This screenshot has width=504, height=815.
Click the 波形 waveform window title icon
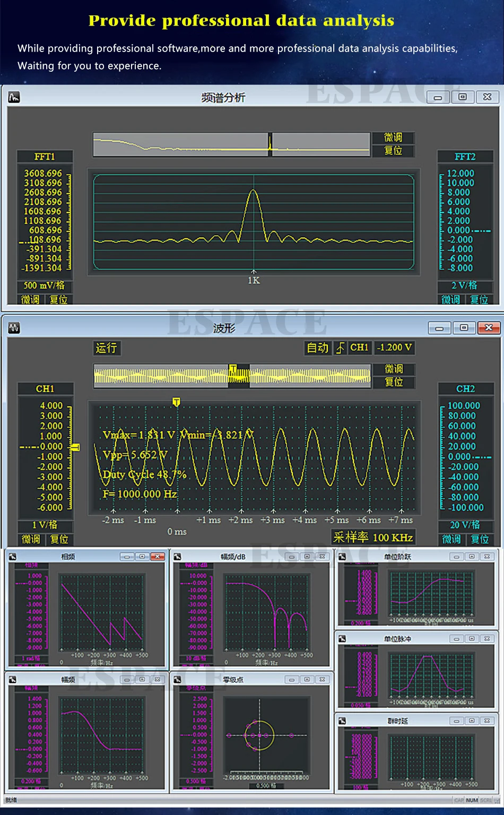tap(14, 328)
